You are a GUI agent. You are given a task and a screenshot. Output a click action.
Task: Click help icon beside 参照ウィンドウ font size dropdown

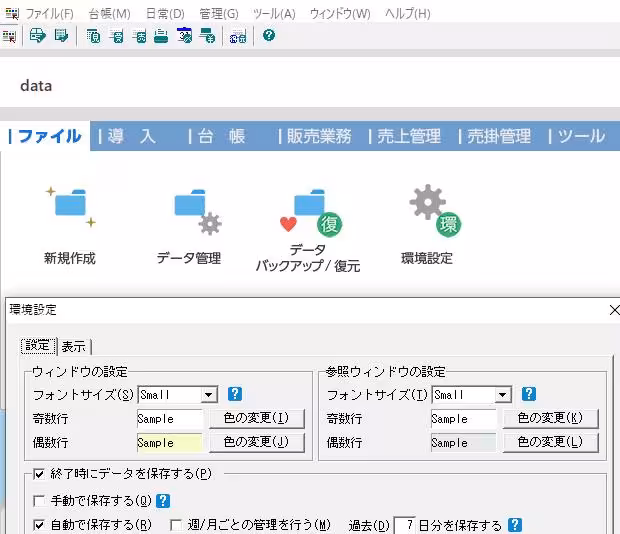529,394
